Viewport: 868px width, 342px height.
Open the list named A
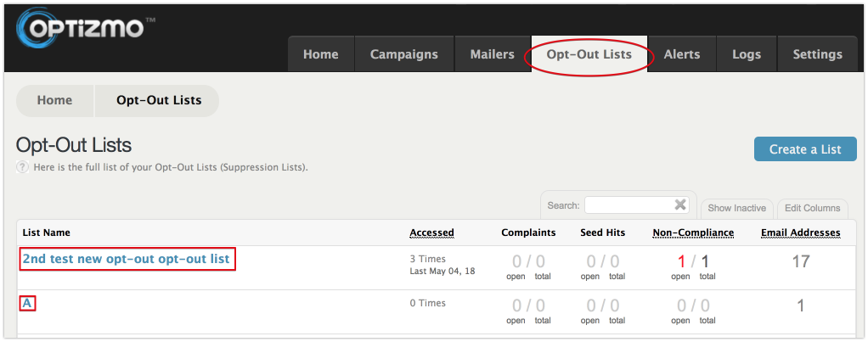tap(26, 304)
